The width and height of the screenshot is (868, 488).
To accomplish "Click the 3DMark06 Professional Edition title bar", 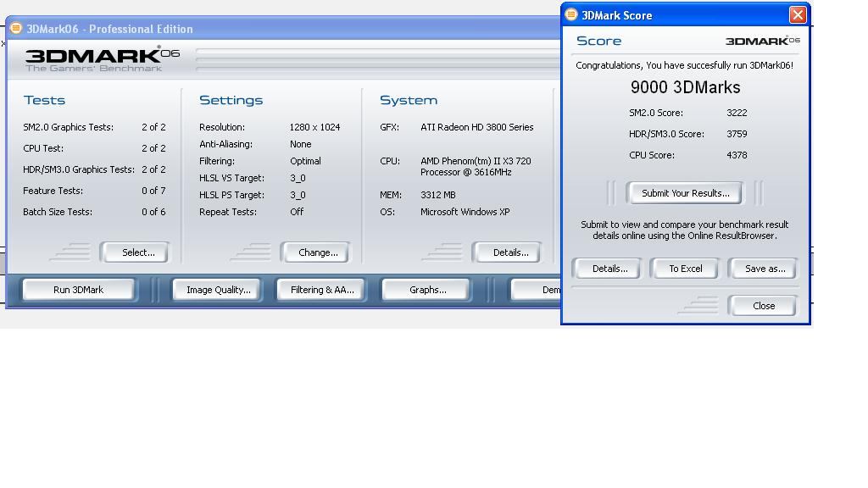I will tap(283, 28).
